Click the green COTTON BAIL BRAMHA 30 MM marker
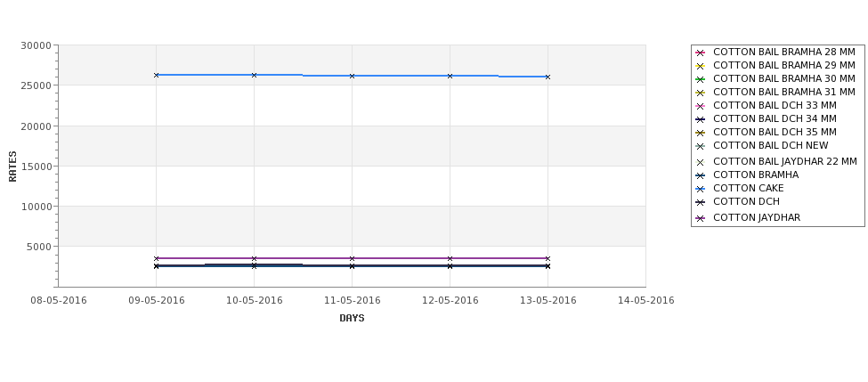The image size is (868, 382). point(700,79)
